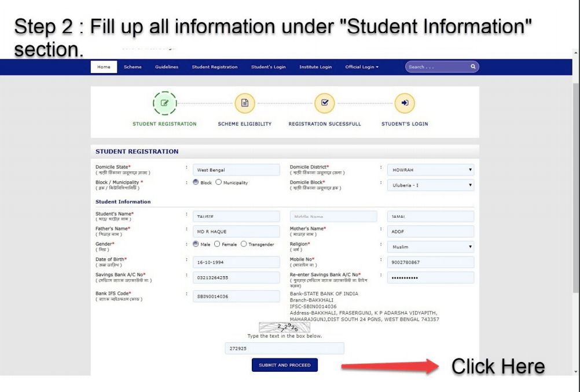Open Institute Login in navbar
The height and width of the screenshot is (392, 580).
pos(315,67)
